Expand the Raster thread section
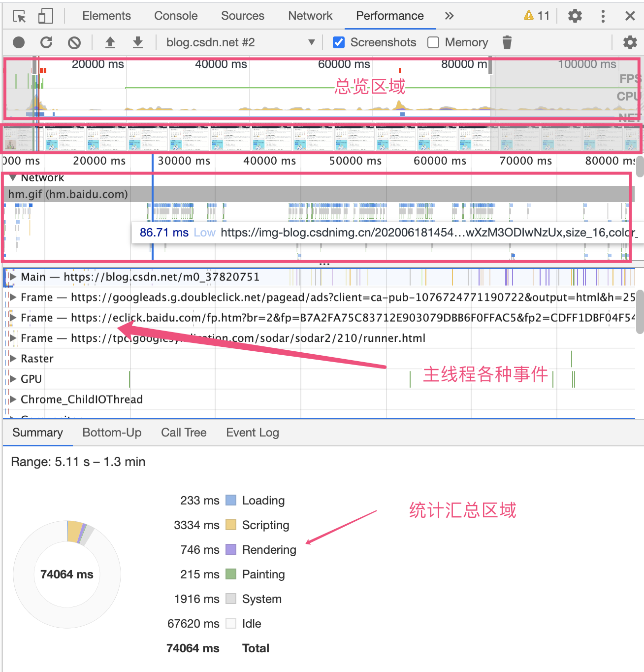 pyautogui.click(x=12, y=358)
